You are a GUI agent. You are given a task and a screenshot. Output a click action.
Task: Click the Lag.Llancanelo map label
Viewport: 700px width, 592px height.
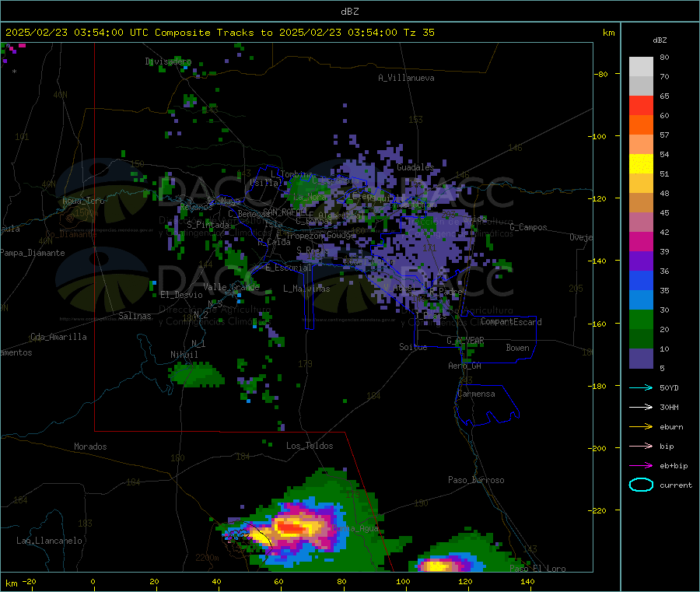point(49,541)
